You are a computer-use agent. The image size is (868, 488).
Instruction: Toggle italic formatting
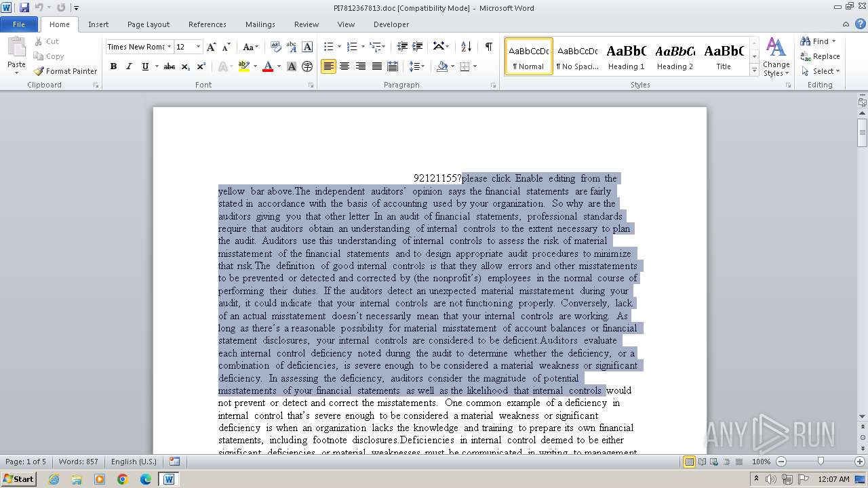tap(129, 66)
